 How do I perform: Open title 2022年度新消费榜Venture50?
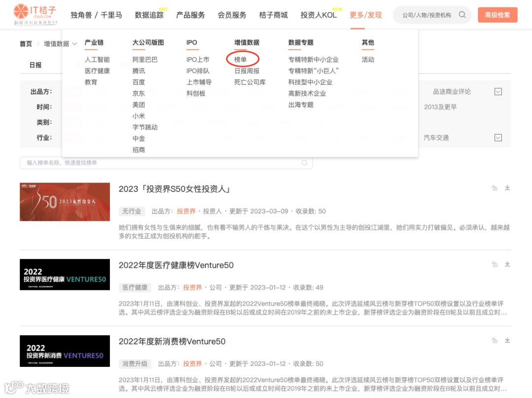[x=172, y=341]
